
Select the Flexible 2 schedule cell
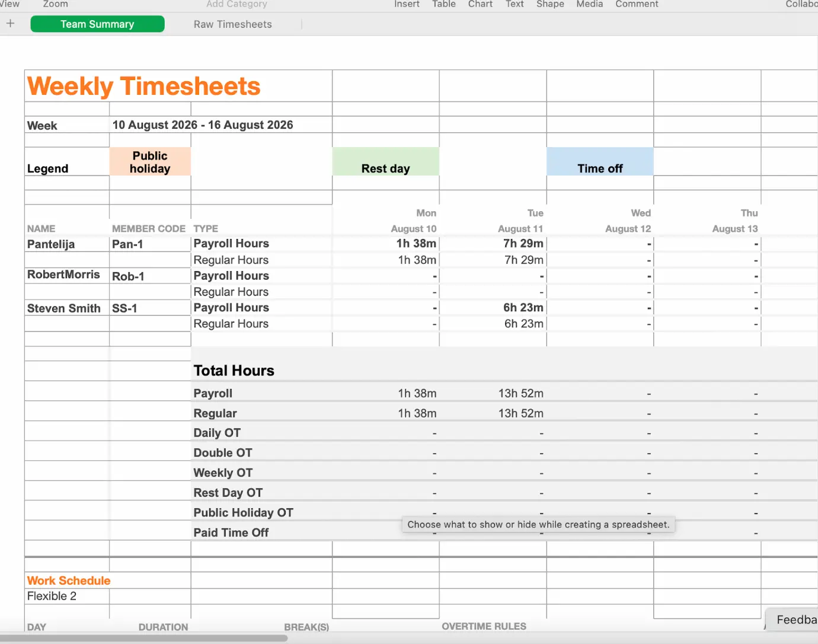tap(67, 596)
